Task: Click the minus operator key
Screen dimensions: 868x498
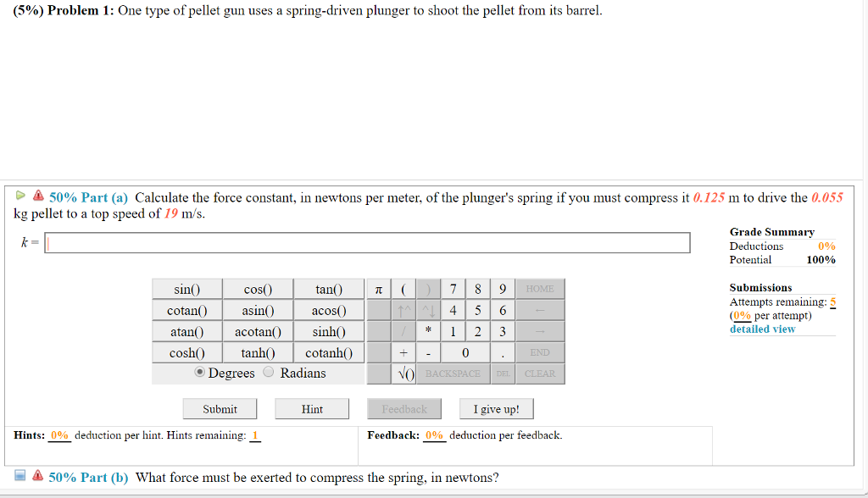Action: tap(428, 352)
